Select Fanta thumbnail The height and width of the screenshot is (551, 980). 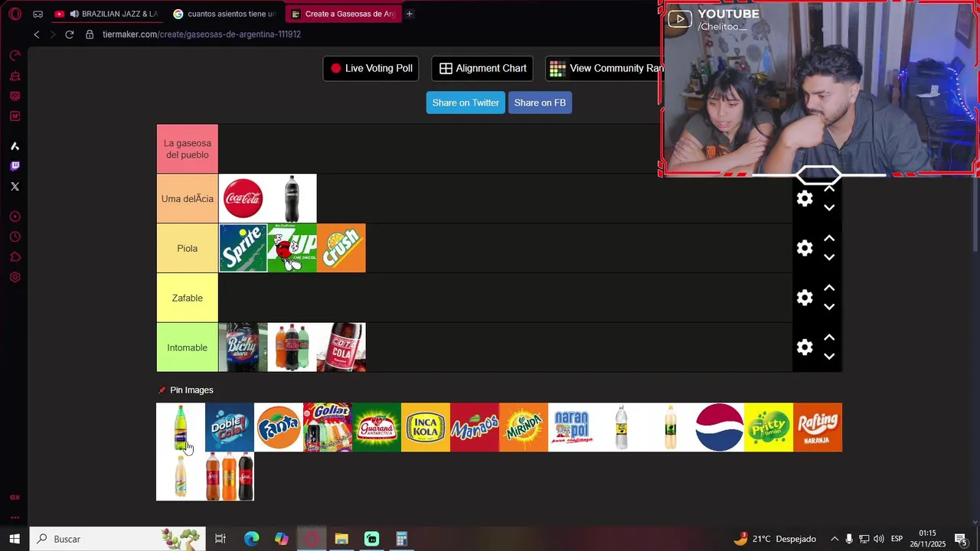point(279,428)
